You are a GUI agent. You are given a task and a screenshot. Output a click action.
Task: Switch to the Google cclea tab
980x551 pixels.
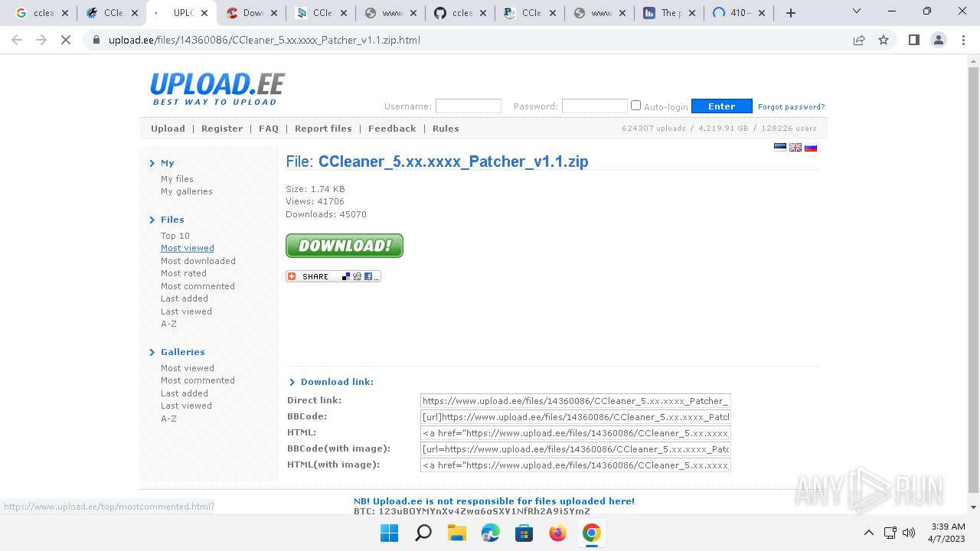[43, 13]
